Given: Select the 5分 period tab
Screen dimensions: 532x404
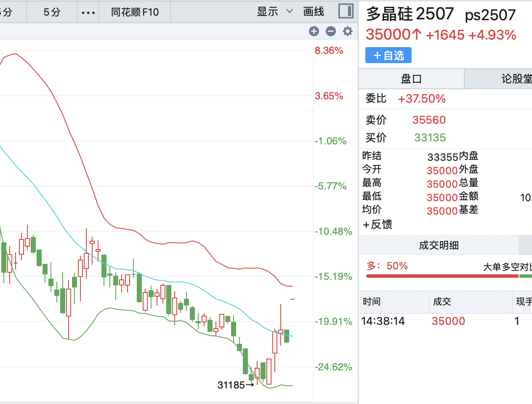Looking at the screenshot, I should tap(52, 12).
